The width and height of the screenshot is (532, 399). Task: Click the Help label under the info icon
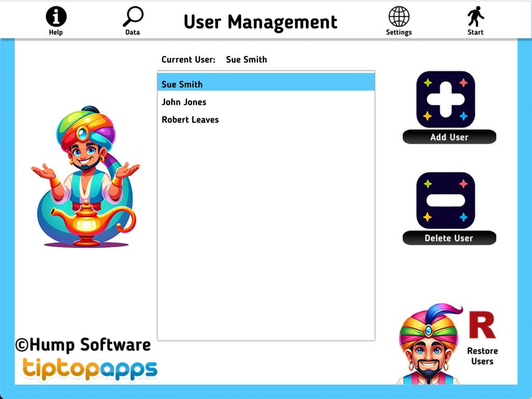pyautogui.click(x=56, y=32)
